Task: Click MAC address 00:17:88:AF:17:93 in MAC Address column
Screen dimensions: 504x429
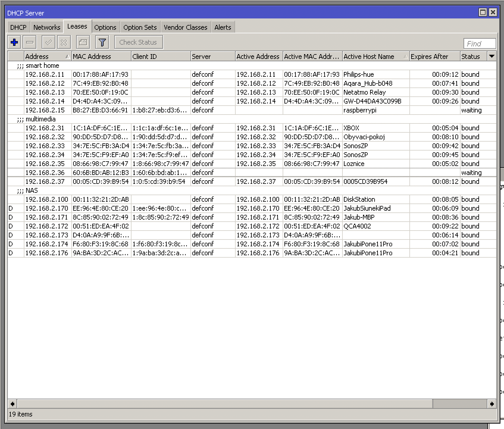Action: [101, 74]
